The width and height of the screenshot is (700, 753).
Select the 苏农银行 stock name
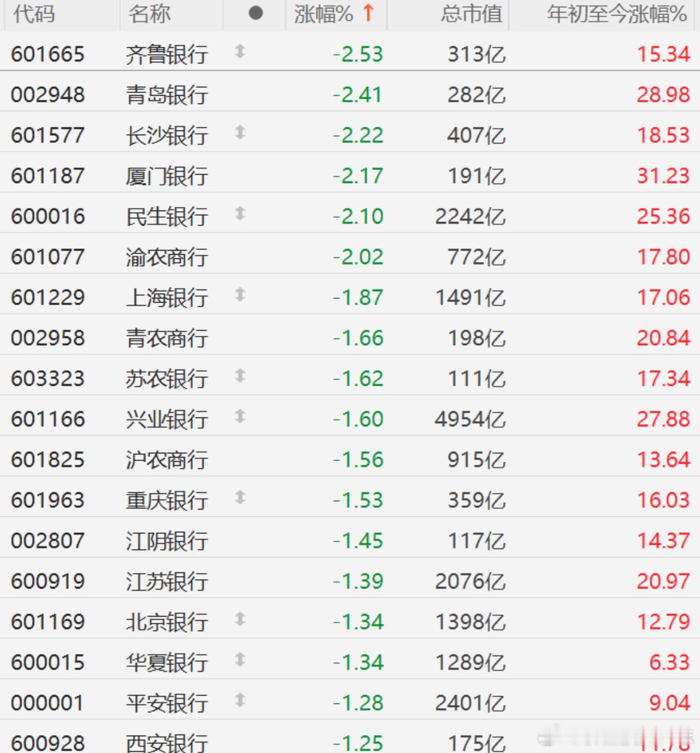tap(167, 379)
